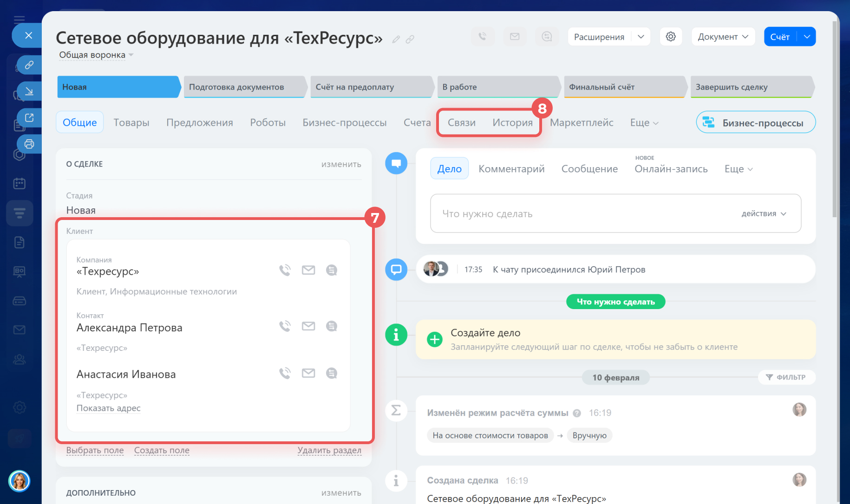Click the Бизнес-процессы rounded button
Viewport: 850px width, 504px height.
[x=756, y=123]
